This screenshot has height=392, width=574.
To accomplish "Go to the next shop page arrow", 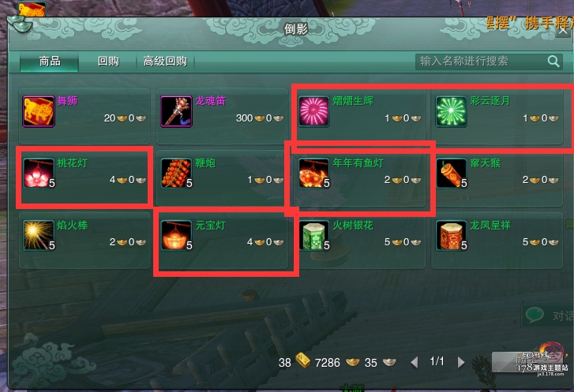I will coord(461,362).
